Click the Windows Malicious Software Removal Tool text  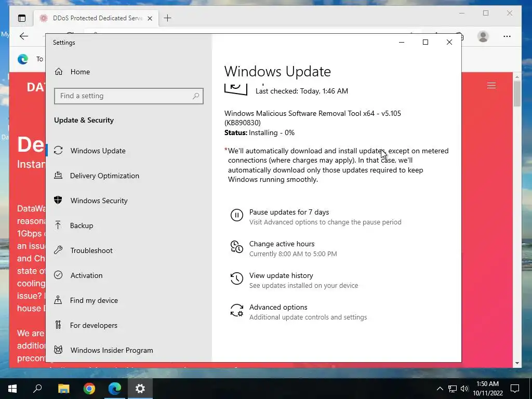(x=312, y=118)
